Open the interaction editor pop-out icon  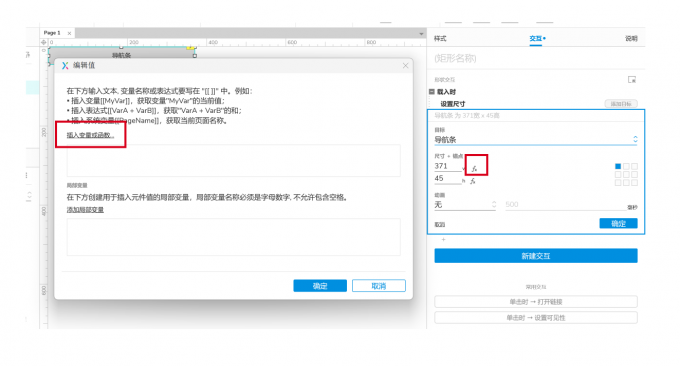pos(632,79)
